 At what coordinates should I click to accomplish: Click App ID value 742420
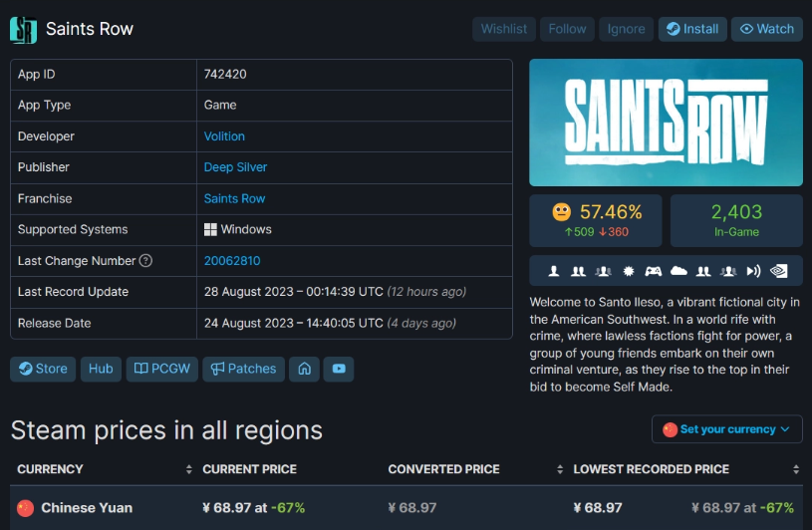(x=225, y=74)
